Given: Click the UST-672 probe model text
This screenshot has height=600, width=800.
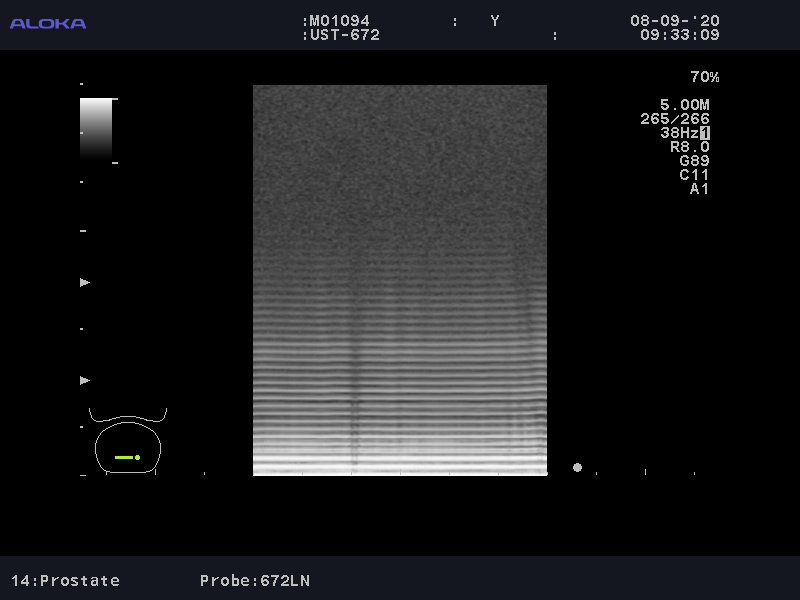Looking at the screenshot, I should (x=340, y=35).
